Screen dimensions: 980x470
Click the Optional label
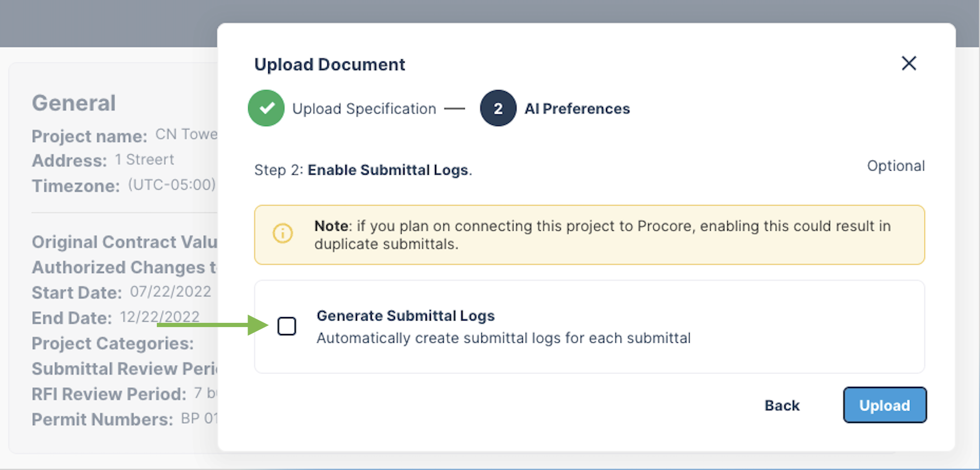tap(895, 166)
